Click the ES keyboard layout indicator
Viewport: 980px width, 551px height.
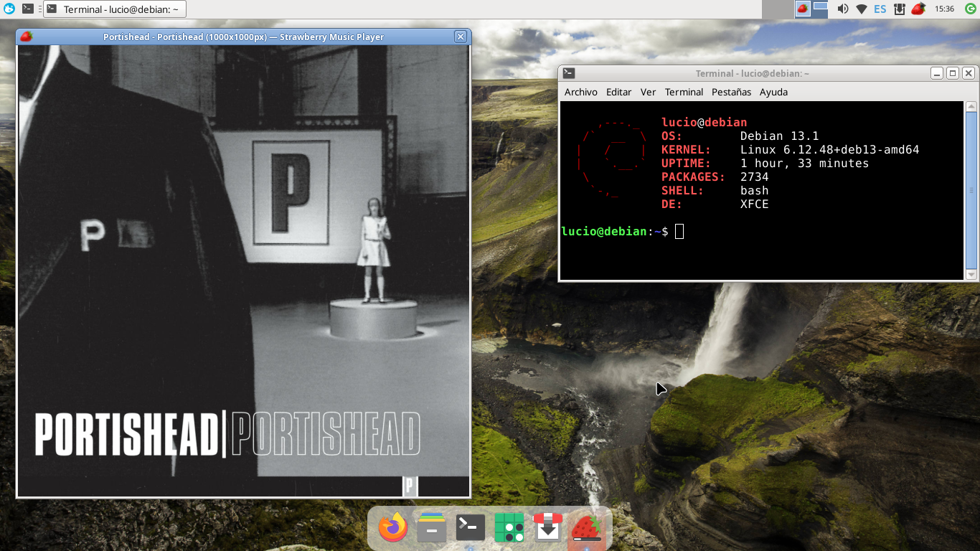880,9
